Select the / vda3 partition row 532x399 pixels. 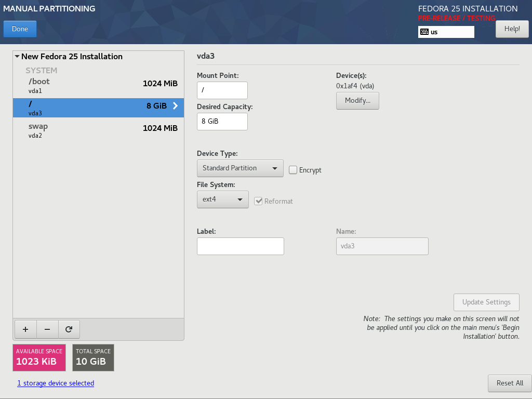coord(98,108)
